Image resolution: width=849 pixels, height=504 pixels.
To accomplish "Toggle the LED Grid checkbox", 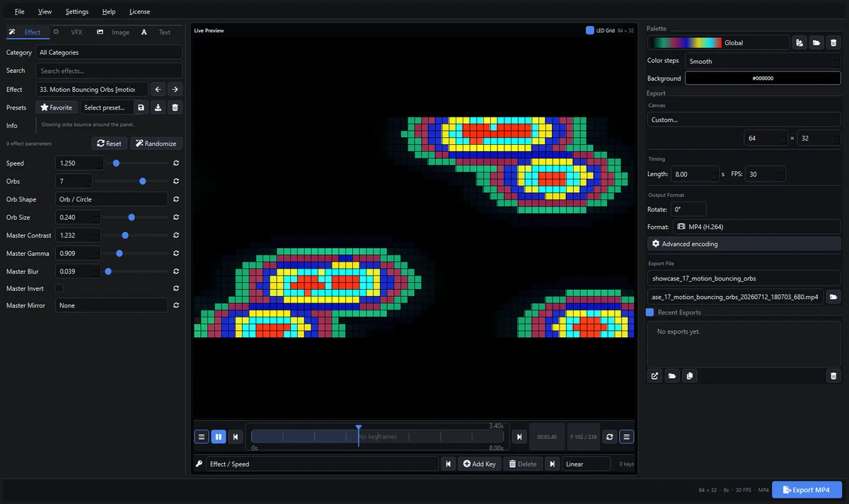I will pyautogui.click(x=590, y=30).
